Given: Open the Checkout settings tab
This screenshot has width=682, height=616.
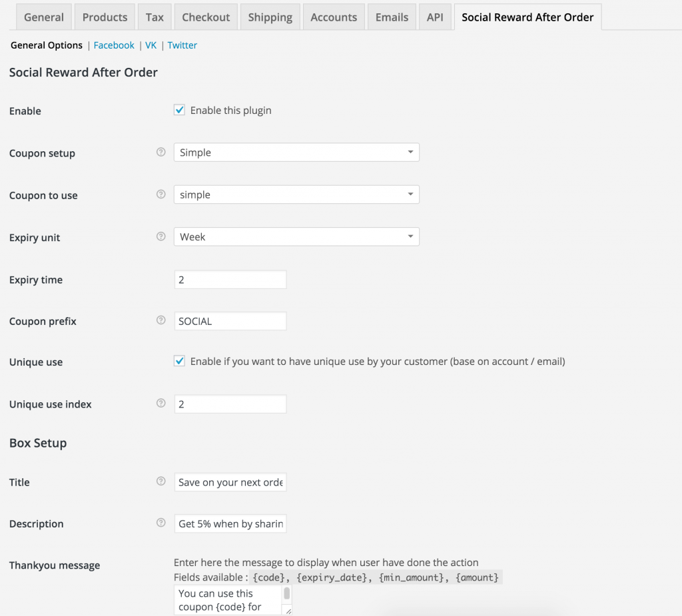Looking at the screenshot, I should point(206,17).
